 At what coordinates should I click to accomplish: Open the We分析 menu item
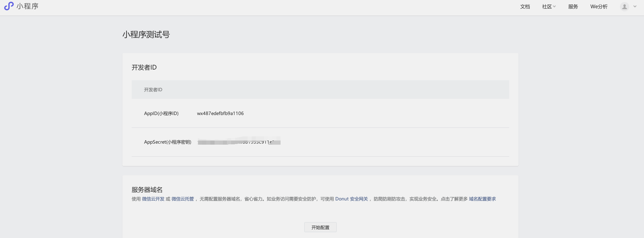[x=599, y=7]
